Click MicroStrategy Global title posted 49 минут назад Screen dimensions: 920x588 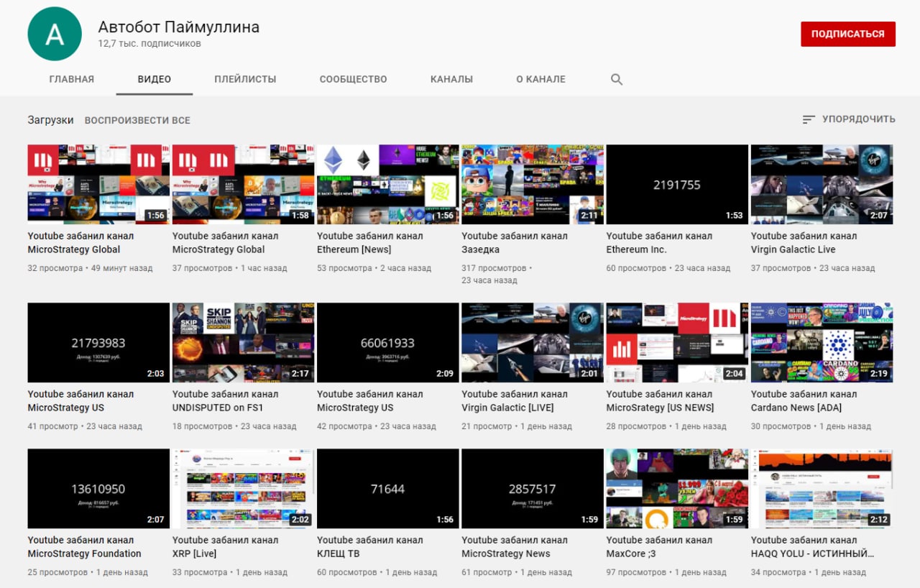coord(80,243)
